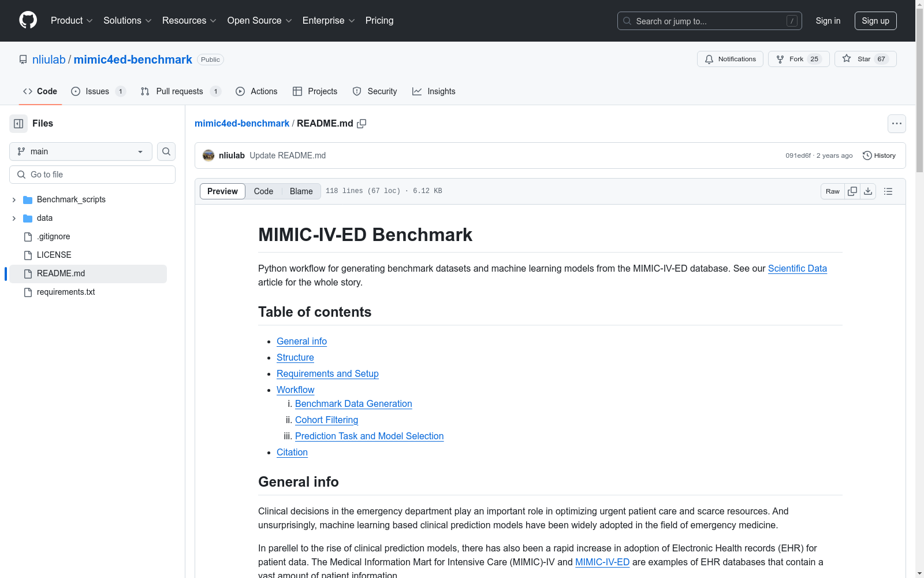The image size is (924, 578).
Task: Open the main branch dropdown
Action: point(81,151)
